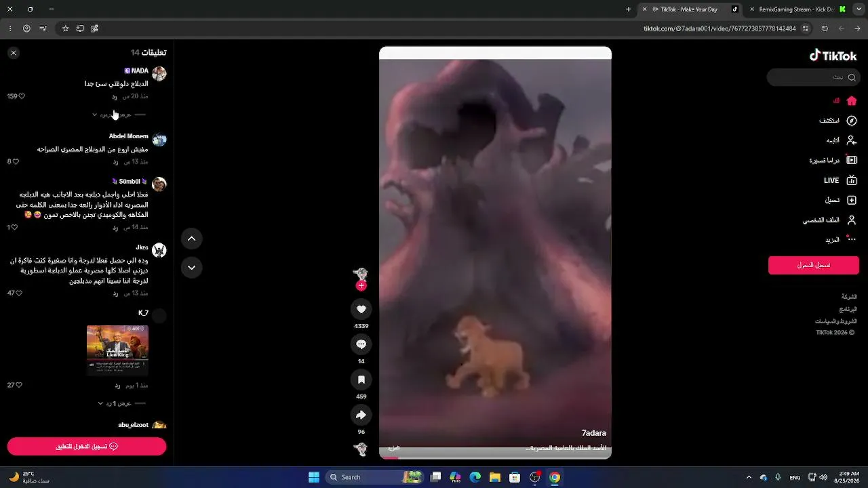Open abu_elzoot's username in comments
This screenshot has width=868, height=488.
(x=134, y=425)
